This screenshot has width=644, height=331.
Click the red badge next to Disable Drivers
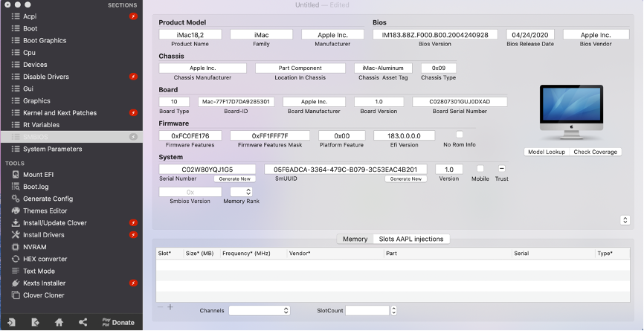point(133,77)
